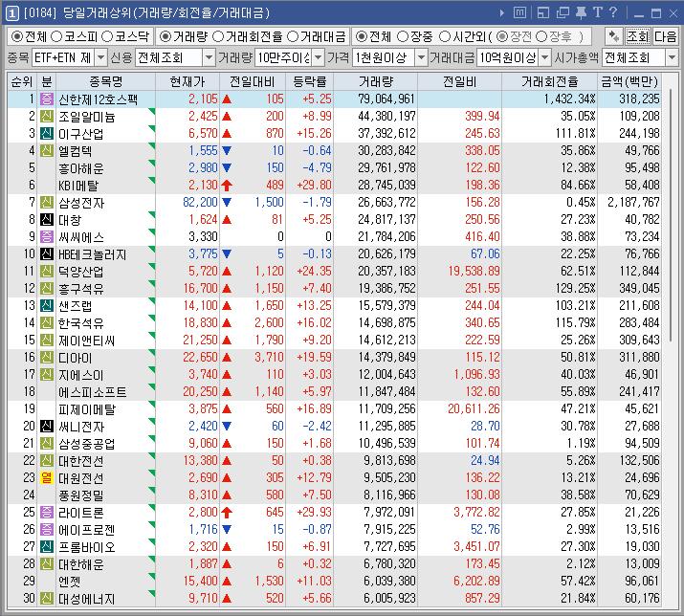684x616 pixels.
Task: Select the 거래량 radio button
Action: 165,36
